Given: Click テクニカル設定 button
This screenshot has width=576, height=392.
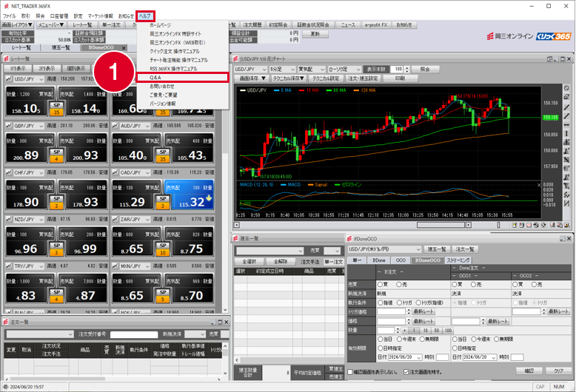Looking at the screenshot, I should [326, 78].
